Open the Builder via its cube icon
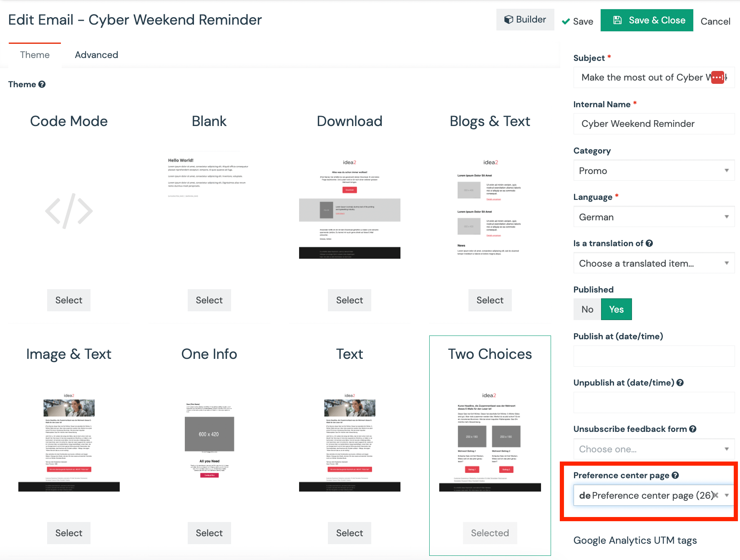 510,19
